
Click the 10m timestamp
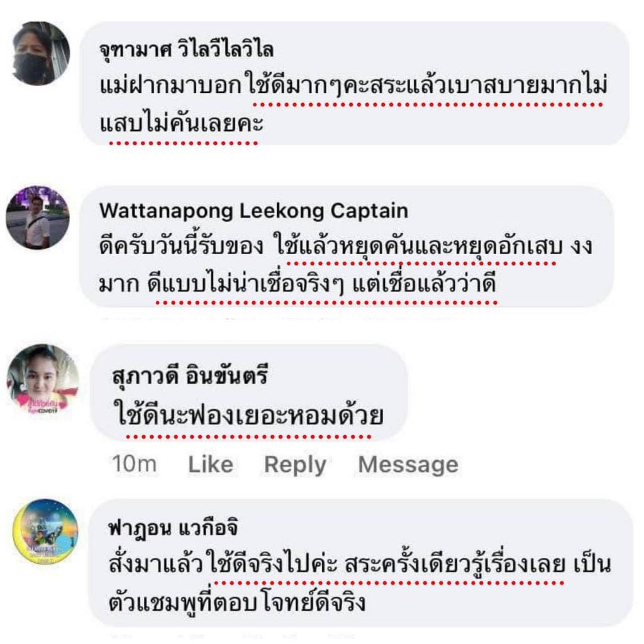135,464
